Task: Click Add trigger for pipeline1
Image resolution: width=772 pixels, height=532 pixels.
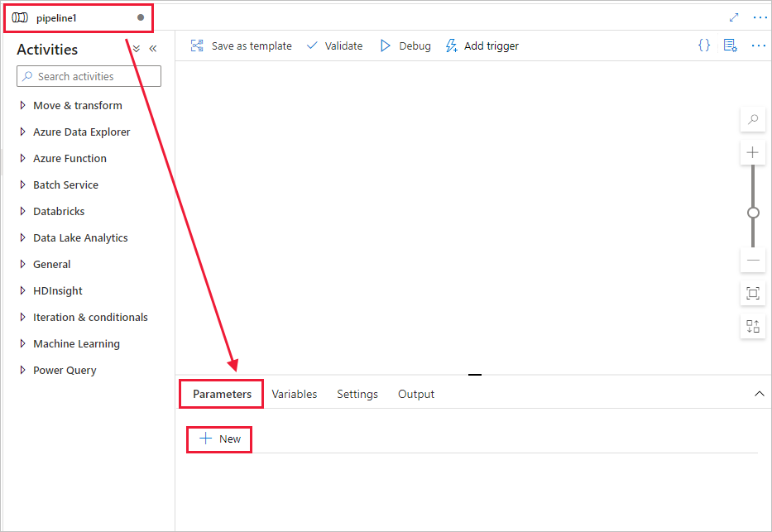Action: coord(482,46)
